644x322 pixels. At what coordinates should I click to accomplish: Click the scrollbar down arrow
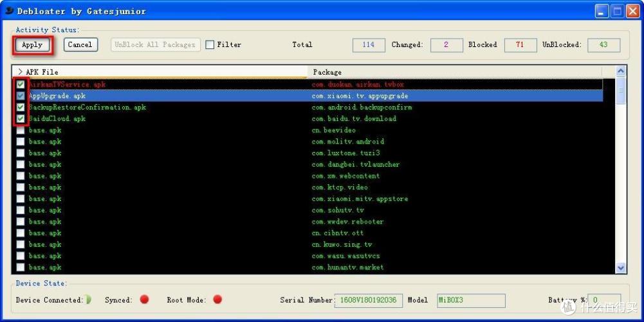621,268
